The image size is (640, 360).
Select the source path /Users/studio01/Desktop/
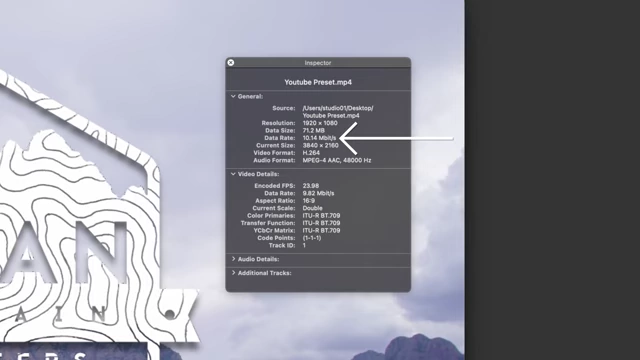coord(338,108)
